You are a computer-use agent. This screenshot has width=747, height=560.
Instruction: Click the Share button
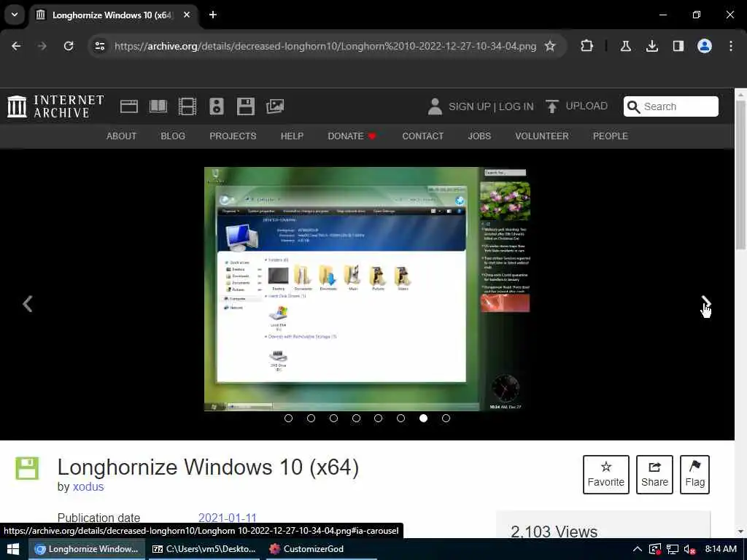point(654,474)
